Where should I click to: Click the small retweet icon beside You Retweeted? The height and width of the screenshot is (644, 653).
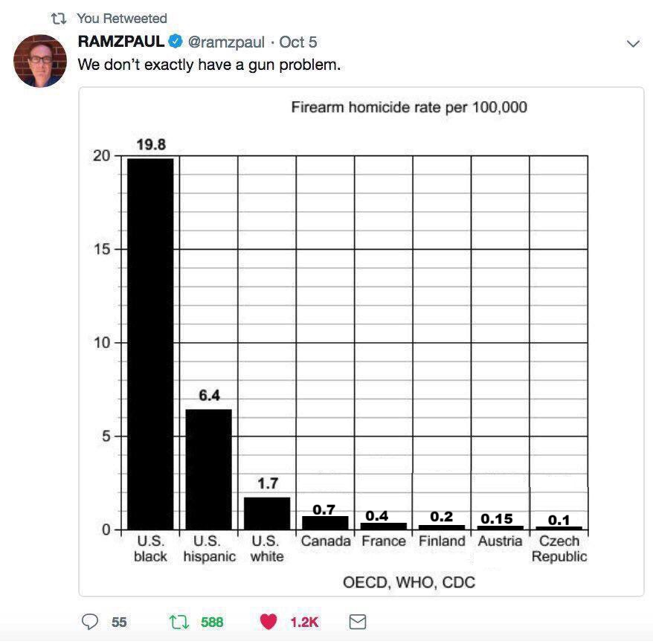58,19
